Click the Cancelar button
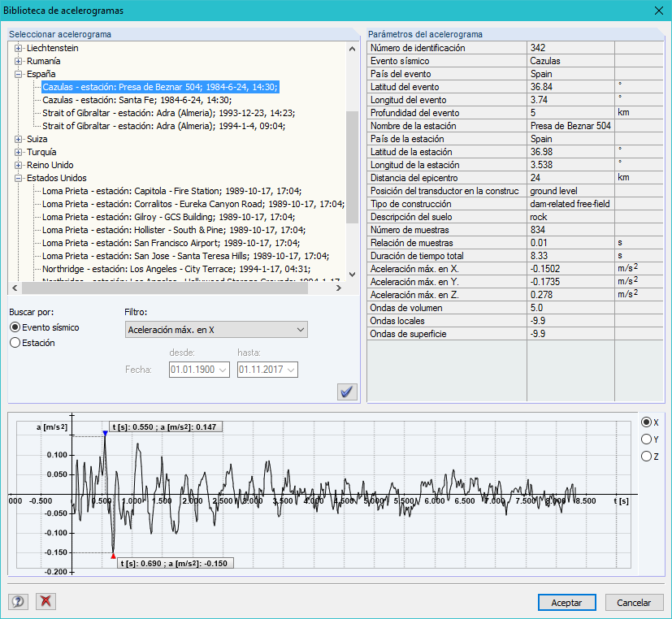The height and width of the screenshot is (619, 672). tap(634, 602)
